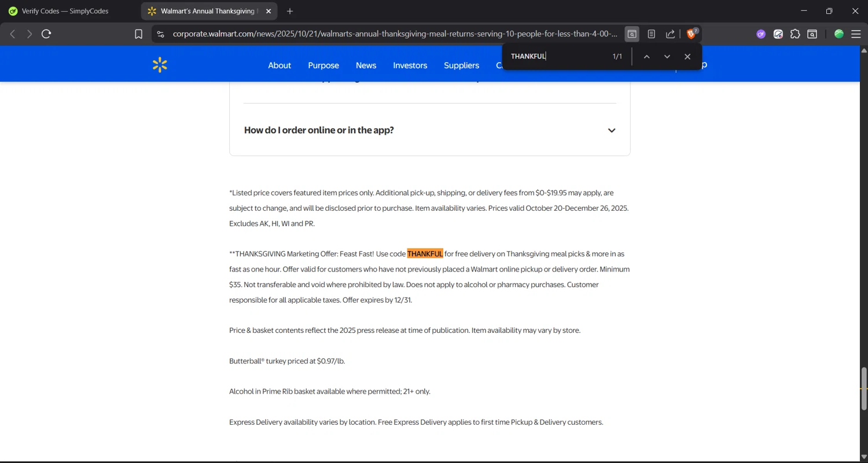Click the scrollbar down arrow

tap(864, 457)
